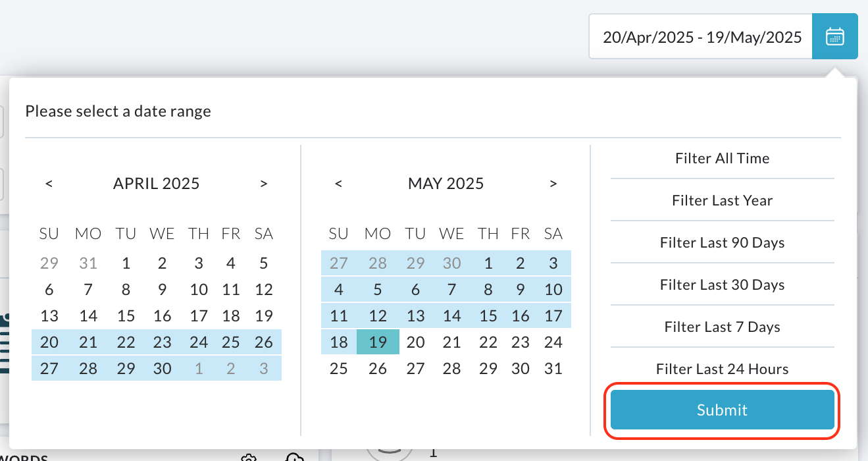Open the calendar icon button

834,36
